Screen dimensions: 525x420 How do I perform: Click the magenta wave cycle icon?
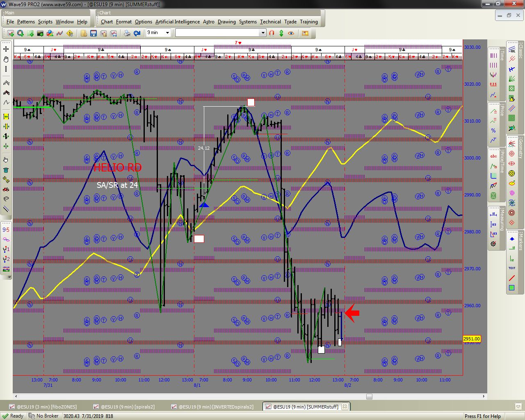point(6,240)
